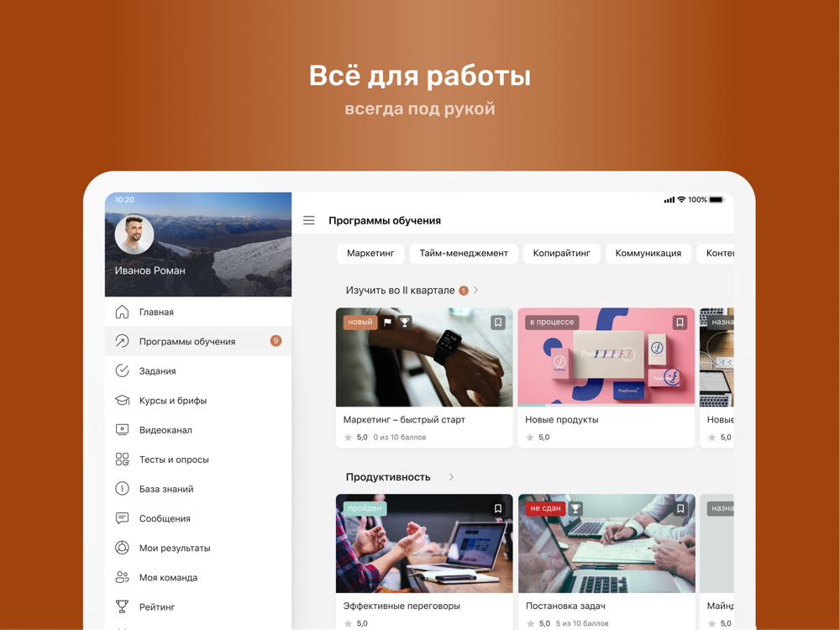Select the Маркетинг category chip
The image size is (840, 630).
coord(370,254)
